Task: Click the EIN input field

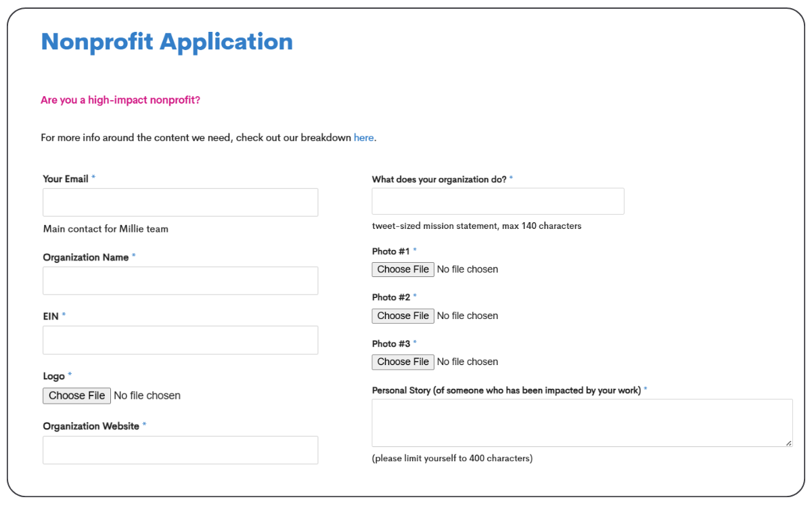Action: (x=180, y=339)
